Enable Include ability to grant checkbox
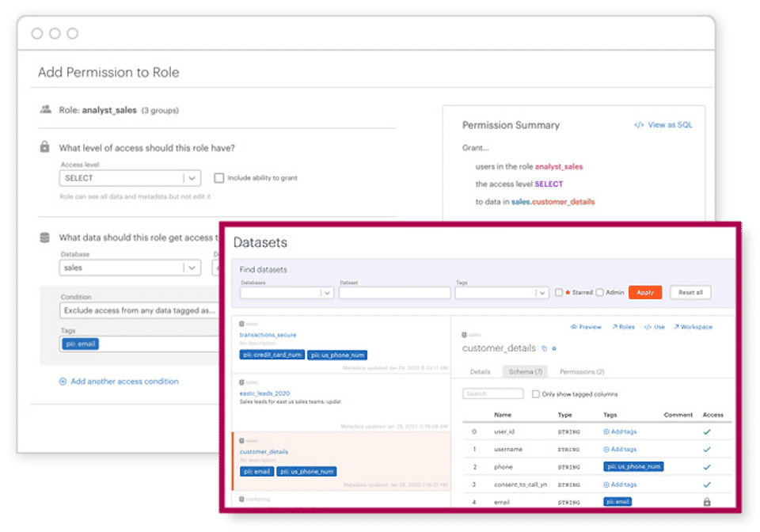 click(x=219, y=178)
